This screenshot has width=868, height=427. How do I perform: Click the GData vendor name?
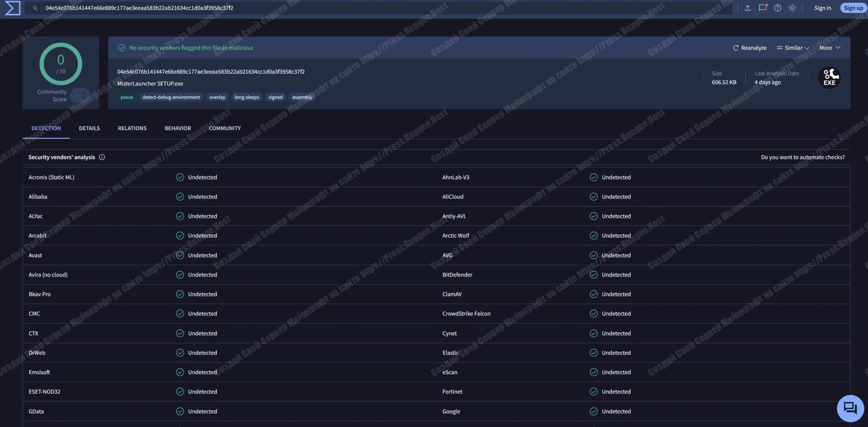[x=36, y=411]
